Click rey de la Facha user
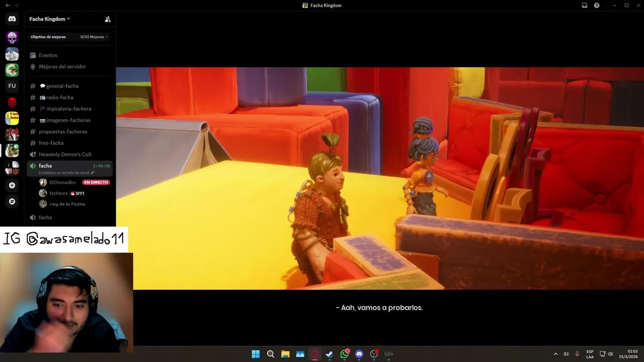The image size is (644, 362). [x=67, y=204]
